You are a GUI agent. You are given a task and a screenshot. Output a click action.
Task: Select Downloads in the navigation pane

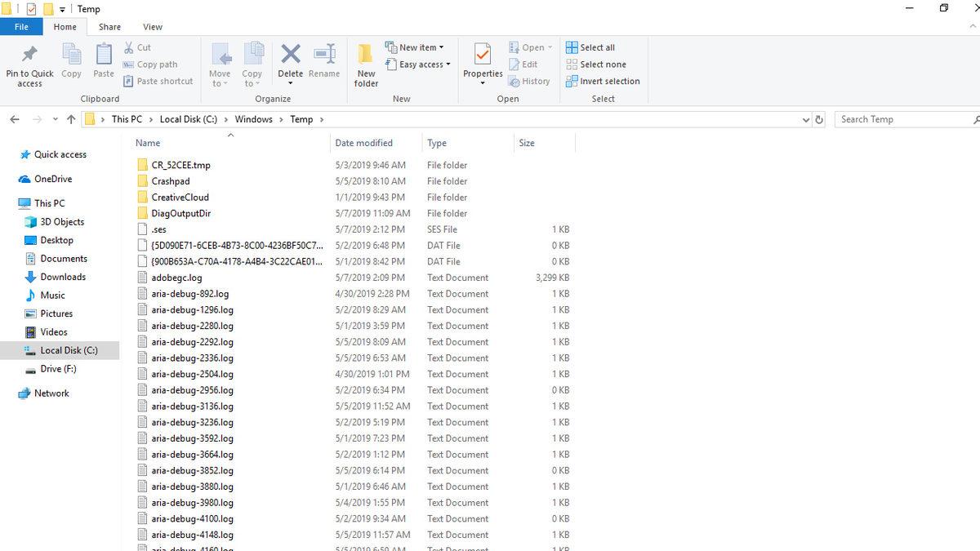coord(63,277)
